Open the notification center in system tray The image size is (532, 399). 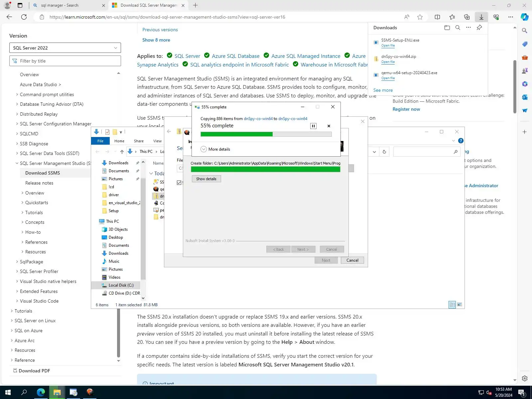tap(522, 393)
